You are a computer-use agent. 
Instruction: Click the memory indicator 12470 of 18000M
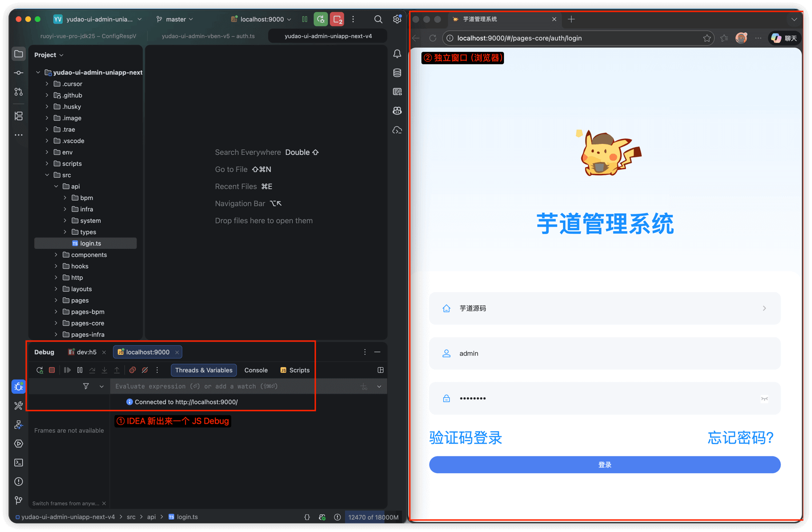click(x=373, y=517)
